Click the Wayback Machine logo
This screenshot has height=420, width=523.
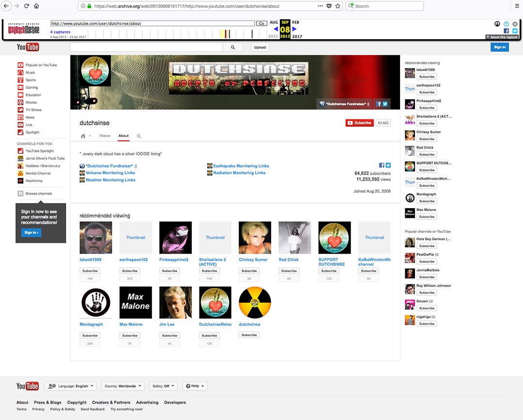(24, 29)
